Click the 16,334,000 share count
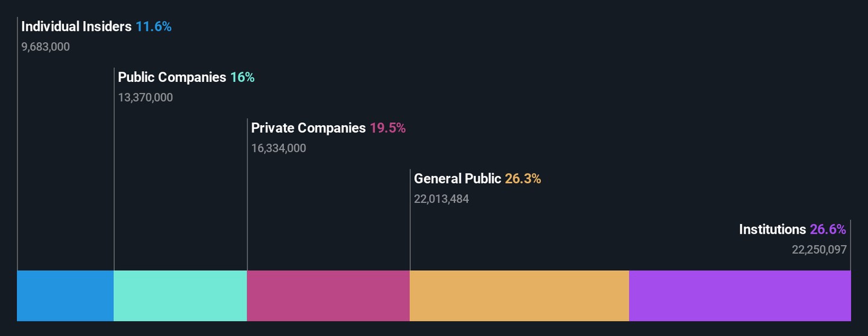Screen dimensions: 868x336 [278, 148]
